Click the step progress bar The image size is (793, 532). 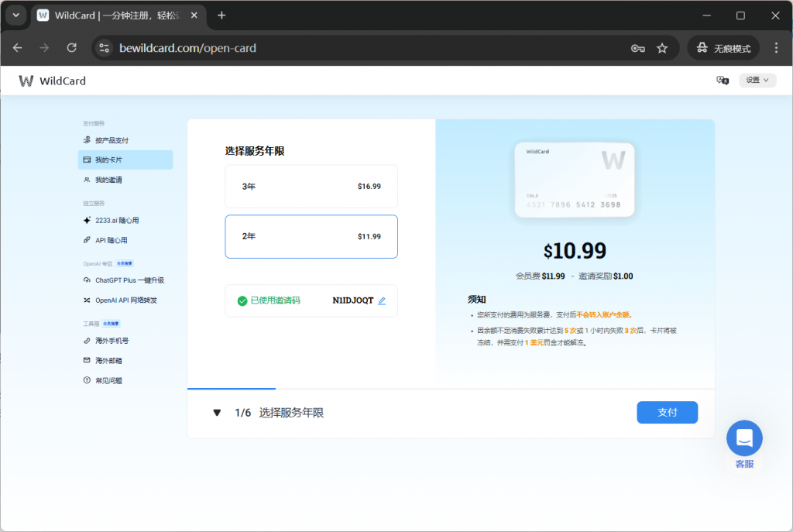tap(451, 389)
